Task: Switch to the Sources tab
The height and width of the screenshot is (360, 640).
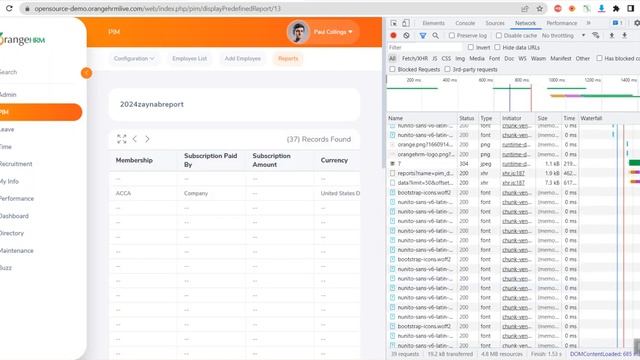Action: pyautogui.click(x=495, y=23)
